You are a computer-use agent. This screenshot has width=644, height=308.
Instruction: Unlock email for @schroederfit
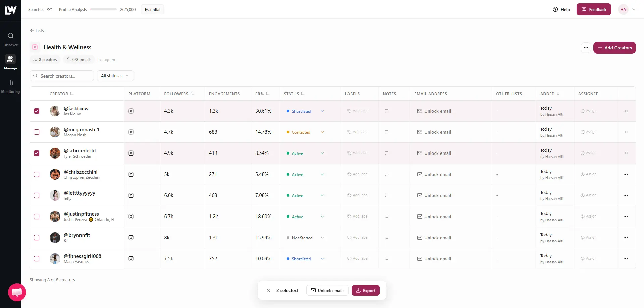(434, 153)
